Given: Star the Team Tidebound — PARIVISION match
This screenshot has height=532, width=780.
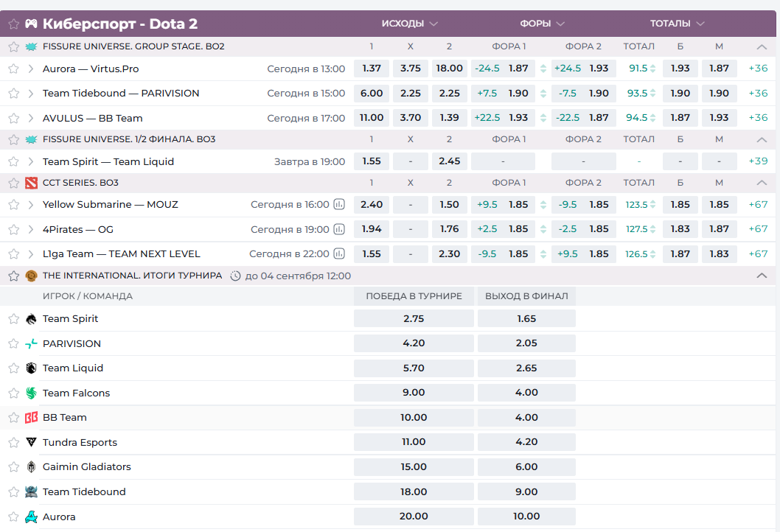Looking at the screenshot, I should click(14, 94).
